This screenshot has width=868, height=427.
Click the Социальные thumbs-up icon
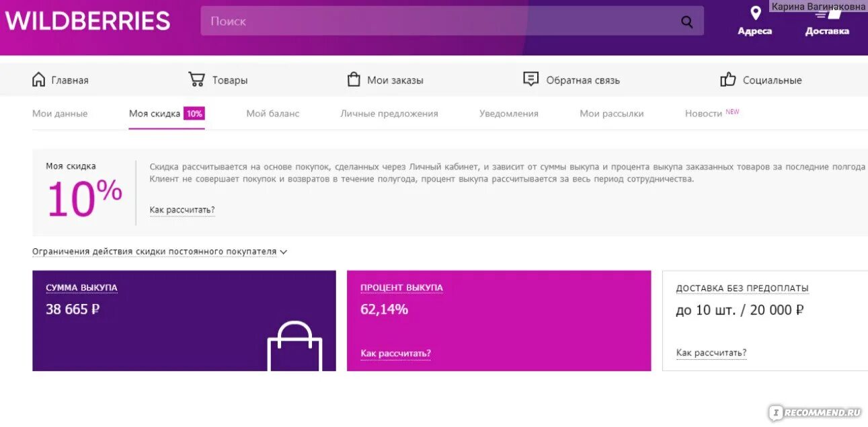(x=728, y=79)
